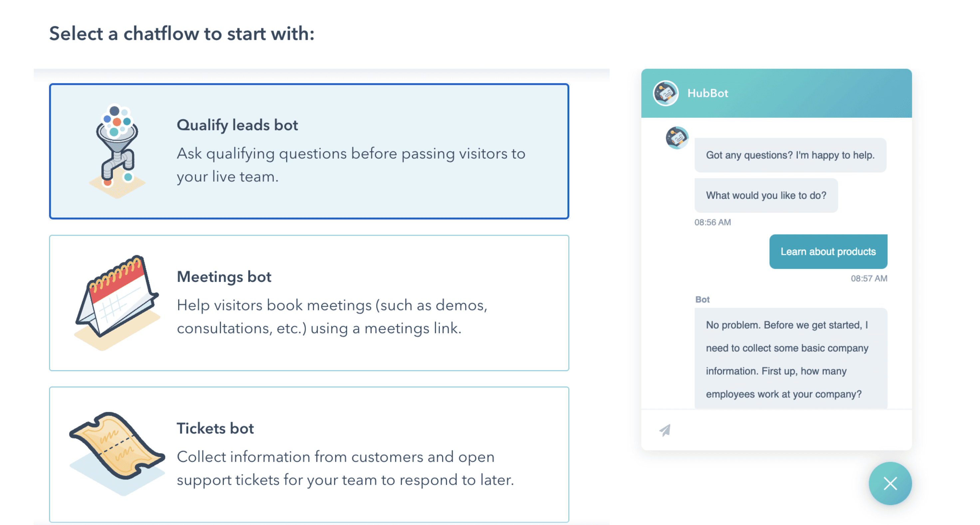This screenshot has height=525, width=980.
Task: Select the Tickets bot card
Action: click(x=309, y=454)
